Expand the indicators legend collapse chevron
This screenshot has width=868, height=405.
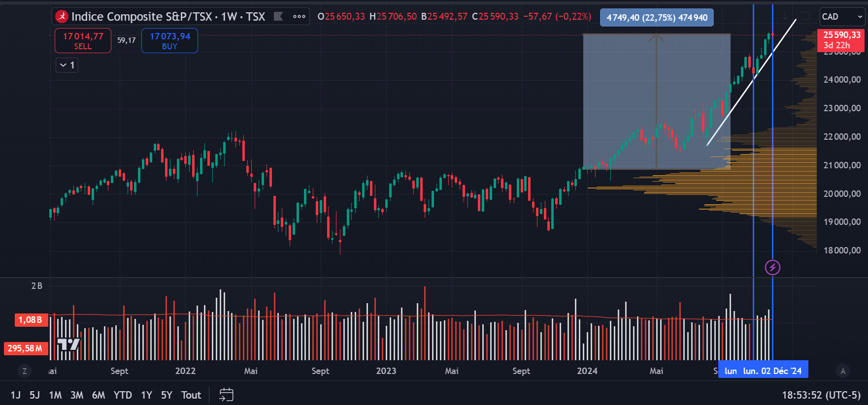67,65
